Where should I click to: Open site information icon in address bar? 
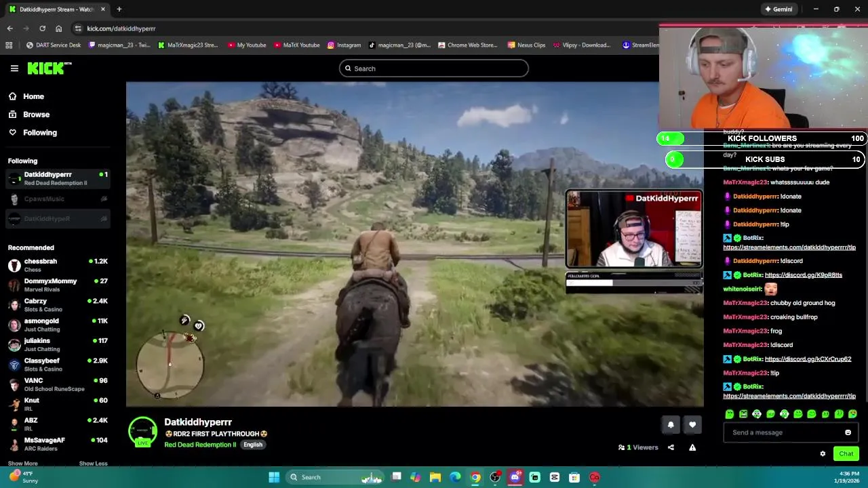click(x=78, y=28)
